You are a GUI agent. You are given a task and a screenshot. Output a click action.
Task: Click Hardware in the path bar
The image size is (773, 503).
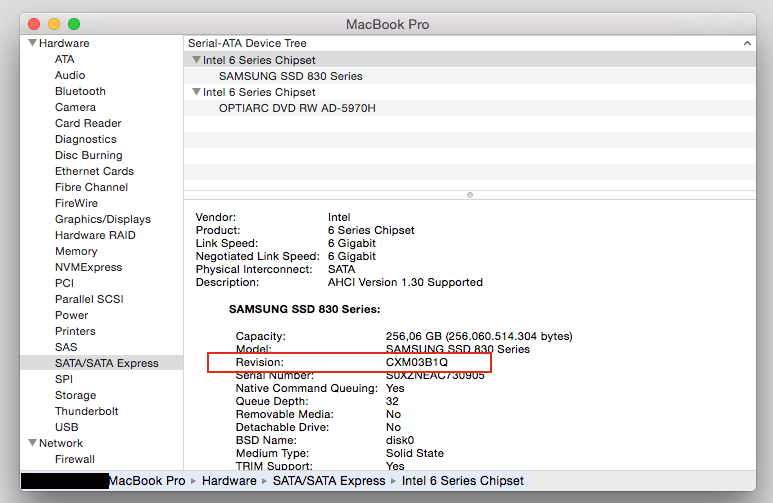coord(229,481)
